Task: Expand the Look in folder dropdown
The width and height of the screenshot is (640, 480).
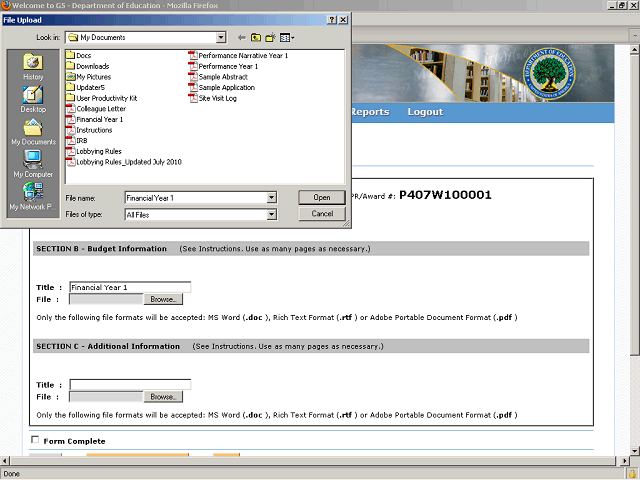Action: coord(221,38)
